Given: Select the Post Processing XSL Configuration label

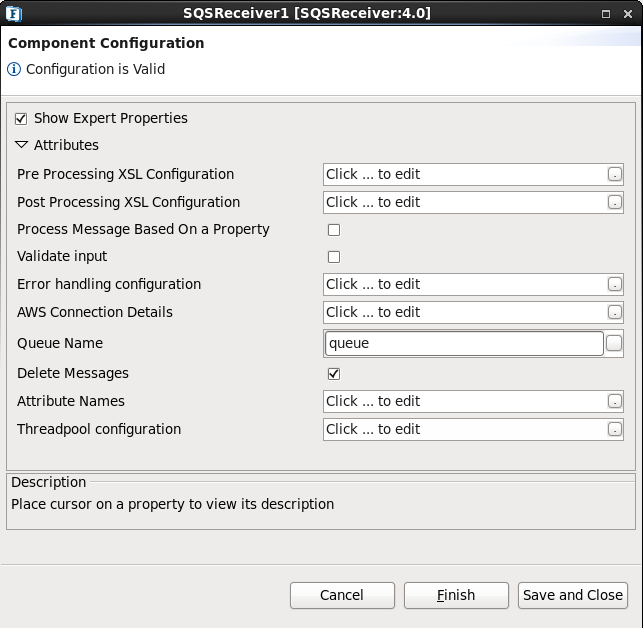Looking at the screenshot, I should [128, 202].
